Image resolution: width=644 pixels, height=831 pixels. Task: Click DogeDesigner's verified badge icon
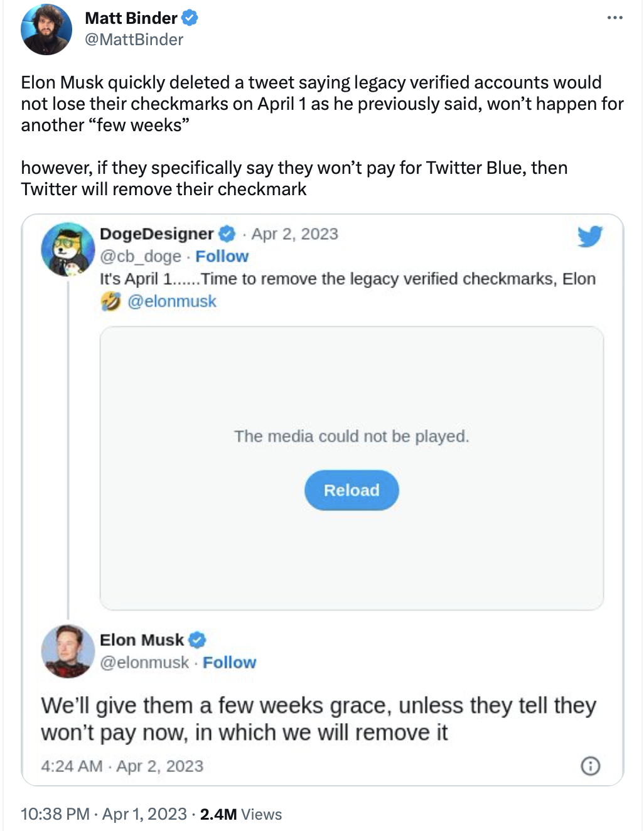(x=227, y=234)
